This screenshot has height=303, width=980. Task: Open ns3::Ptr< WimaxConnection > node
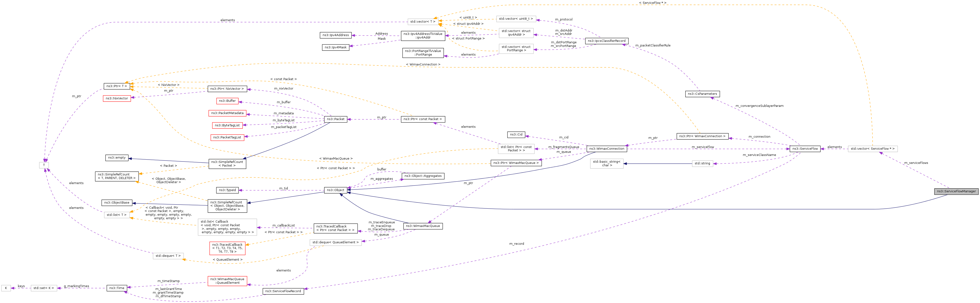(702, 136)
